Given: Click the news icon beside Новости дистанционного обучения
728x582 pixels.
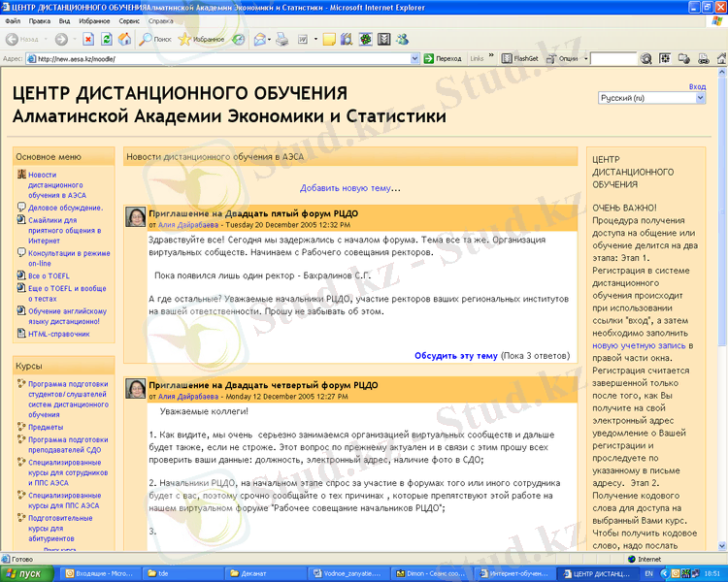Looking at the screenshot, I should coord(21,174).
